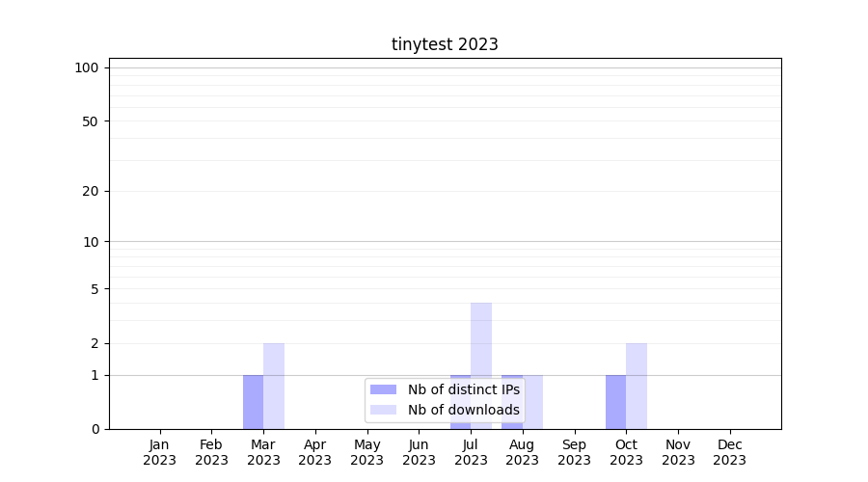
Task: Click the chart title 'tinytest 2023'
Action: click(x=445, y=44)
